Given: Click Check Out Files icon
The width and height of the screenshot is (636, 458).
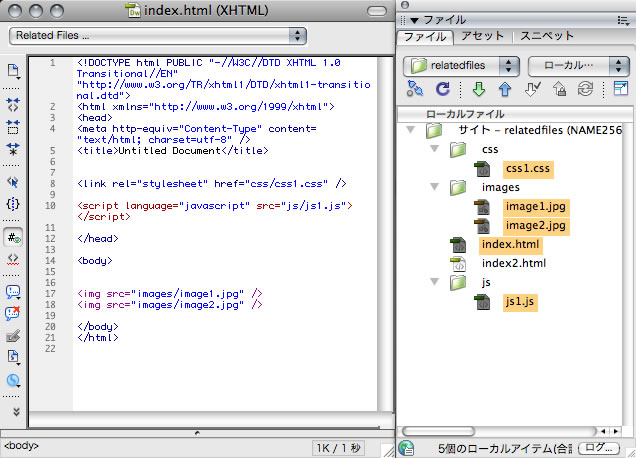Looking at the screenshot, I should tap(532, 89).
